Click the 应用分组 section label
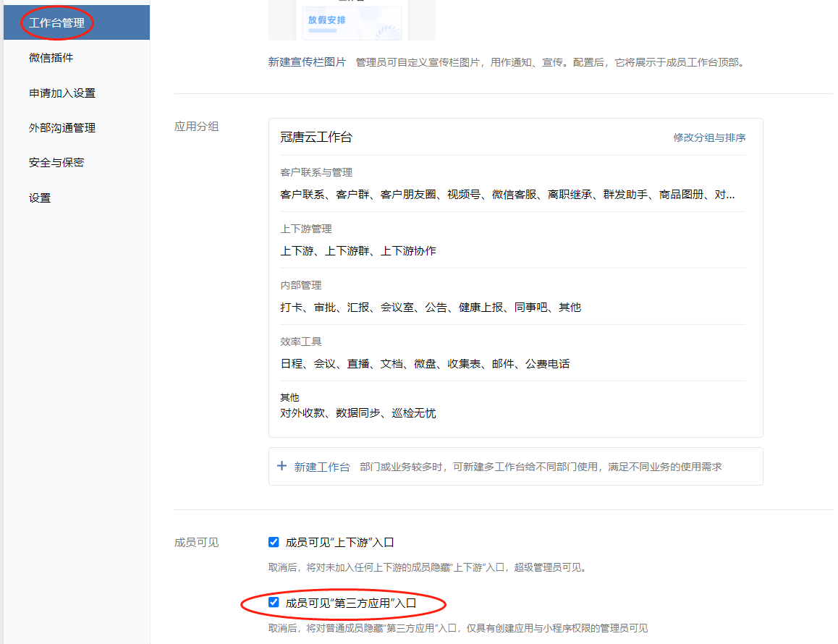Image resolution: width=838 pixels, height=644 pixels. click(196, 127)
